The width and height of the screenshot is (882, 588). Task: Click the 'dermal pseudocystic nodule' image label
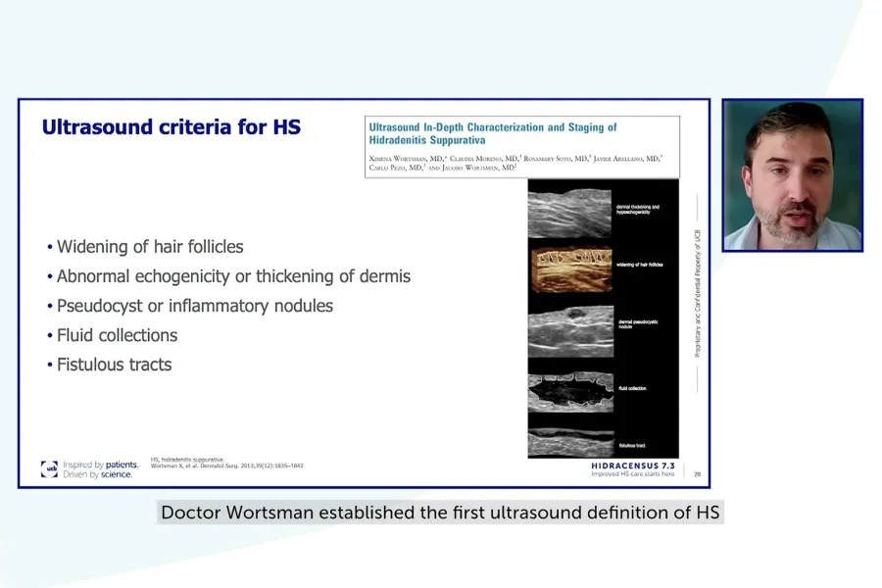[x=638, y=324]
